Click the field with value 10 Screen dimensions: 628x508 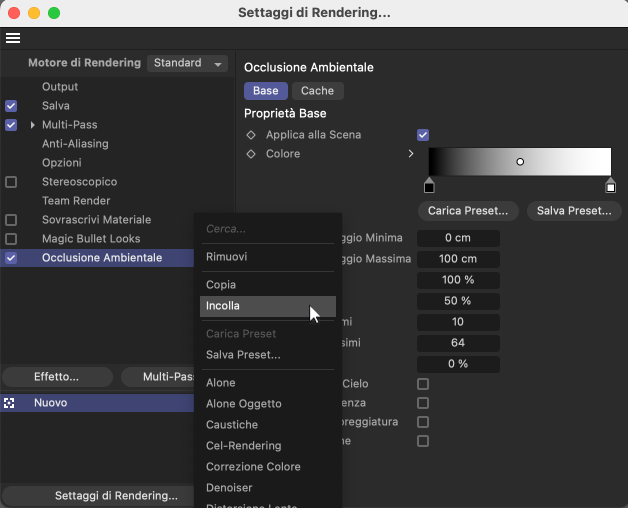[x=458, y=322]
